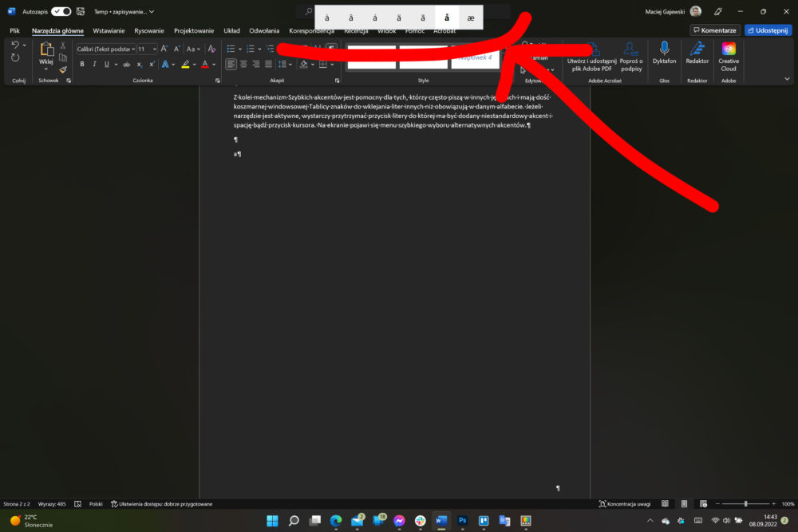Apply superscript formatting
798x532 pixels.
(152, 64)
